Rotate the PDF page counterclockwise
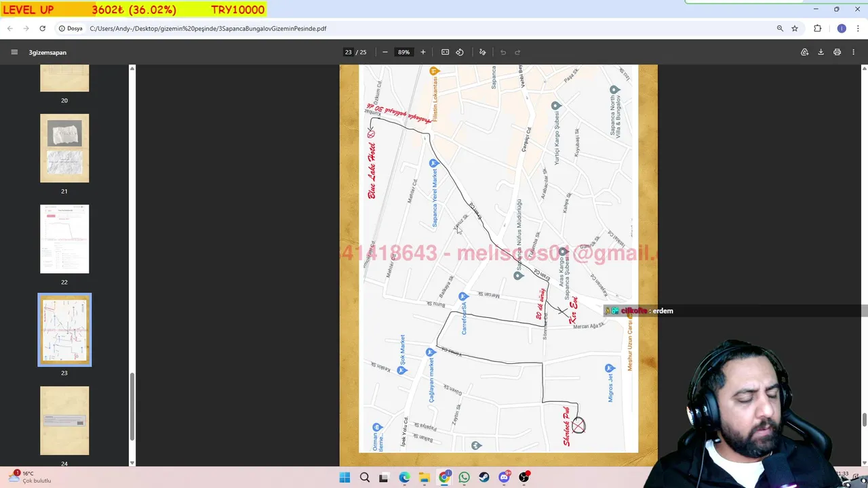 [x=460, y=52]
